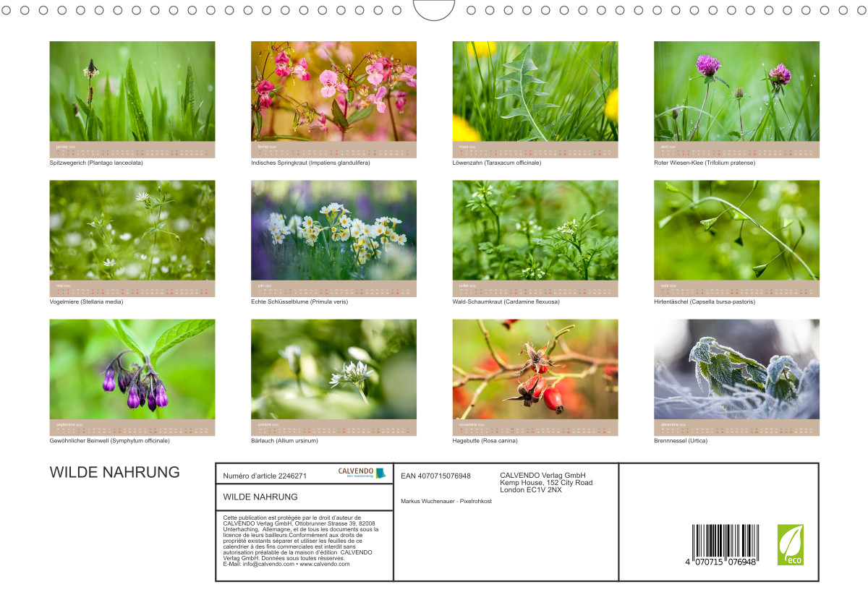The height and width of the screenshot is (613, 868).
Task: Click the Hirtentäschel calendar strip under photo
Action: coord(736,289)
